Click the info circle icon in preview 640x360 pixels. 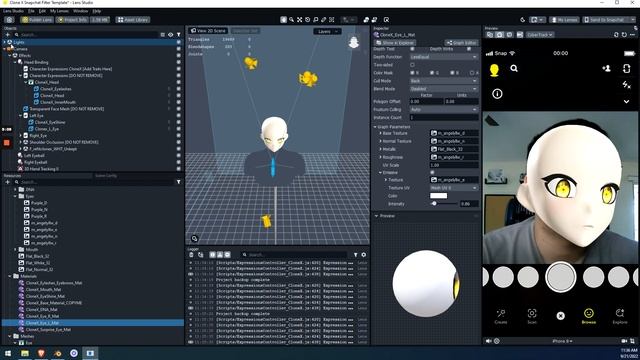pyautogui.click(x=497, y=94)
